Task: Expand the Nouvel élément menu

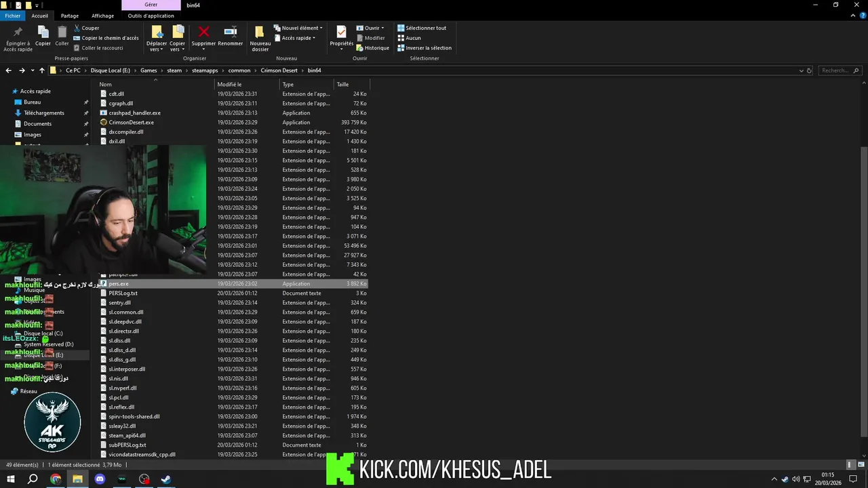Action: tap(298, 28)
